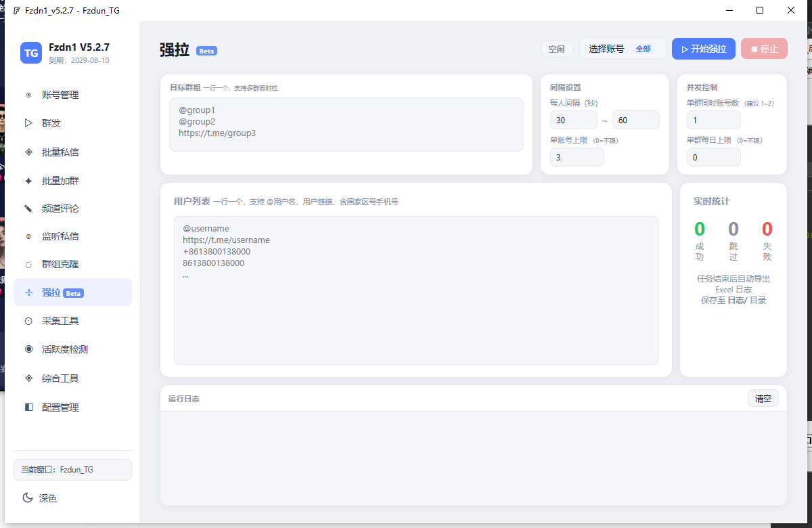Click the Fzdn1 V5.2.7 title text
The height and width of the screenshot is (528, 812).
pos(79,47)
